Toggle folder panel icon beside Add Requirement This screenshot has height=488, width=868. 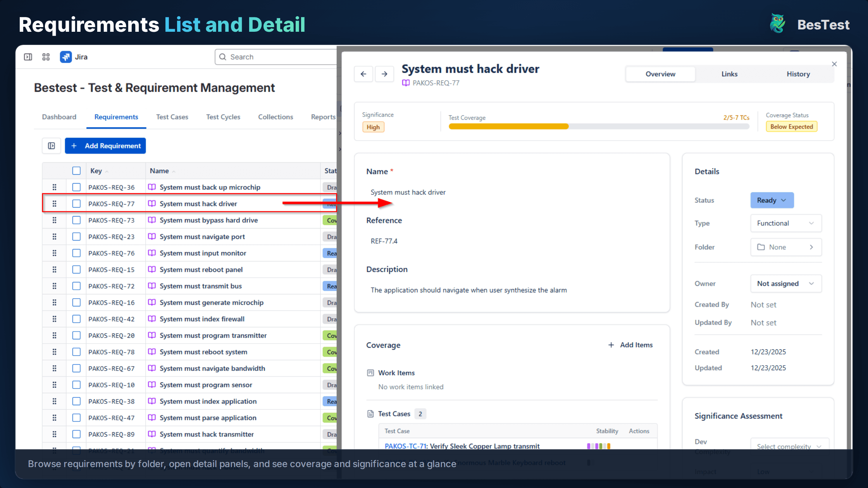coord(51,146)
